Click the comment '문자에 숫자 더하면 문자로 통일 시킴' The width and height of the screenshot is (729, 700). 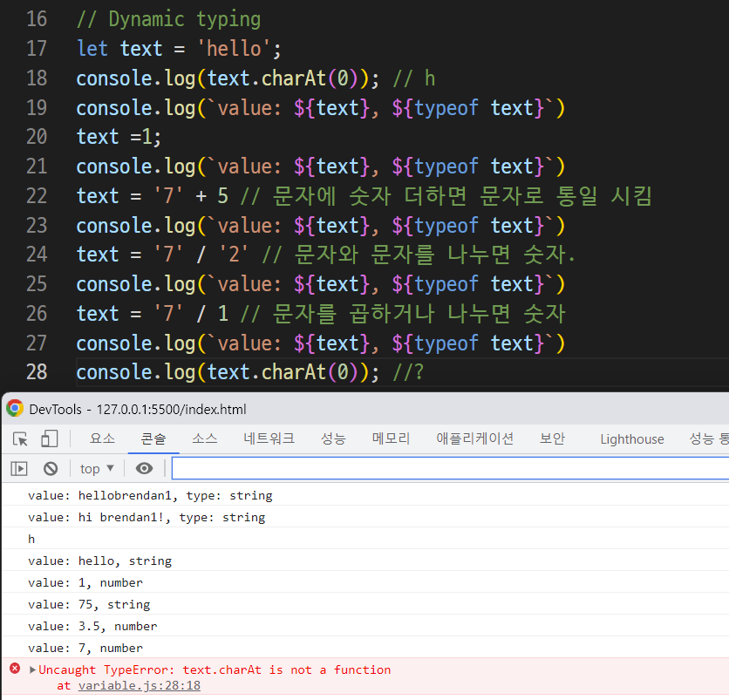tap(462, 196)
